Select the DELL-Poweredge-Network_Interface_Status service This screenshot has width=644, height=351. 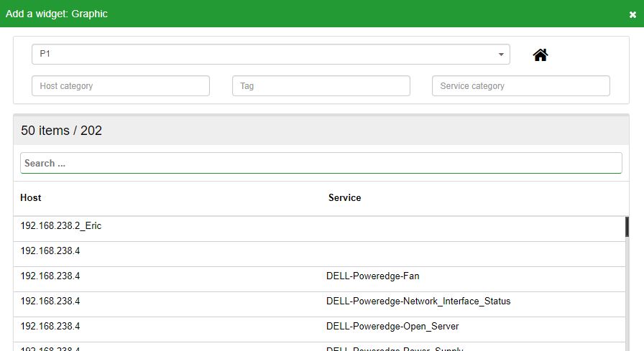pos(418,301)
